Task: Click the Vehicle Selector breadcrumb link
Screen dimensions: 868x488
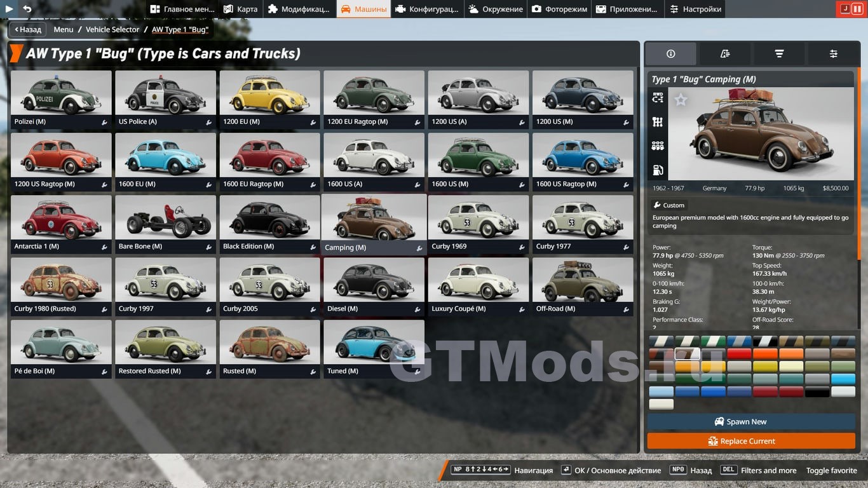Action: click(x=112, y=29)
